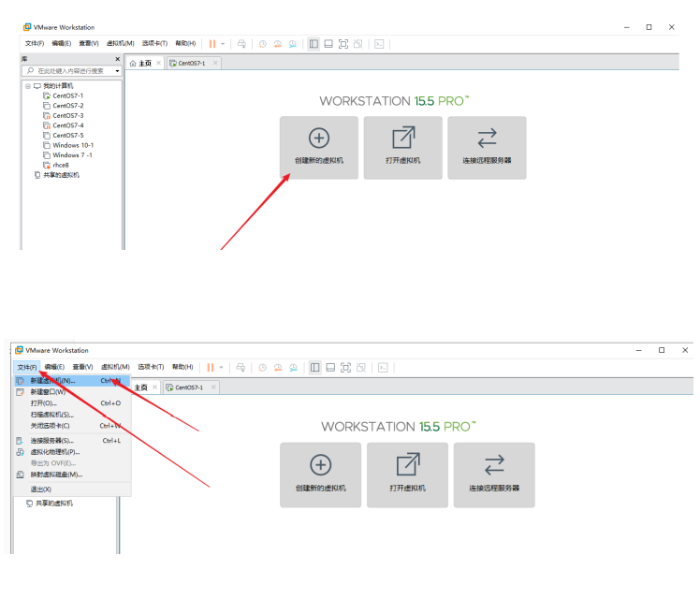Click console view icon in the library-panel window

[379, 44]
